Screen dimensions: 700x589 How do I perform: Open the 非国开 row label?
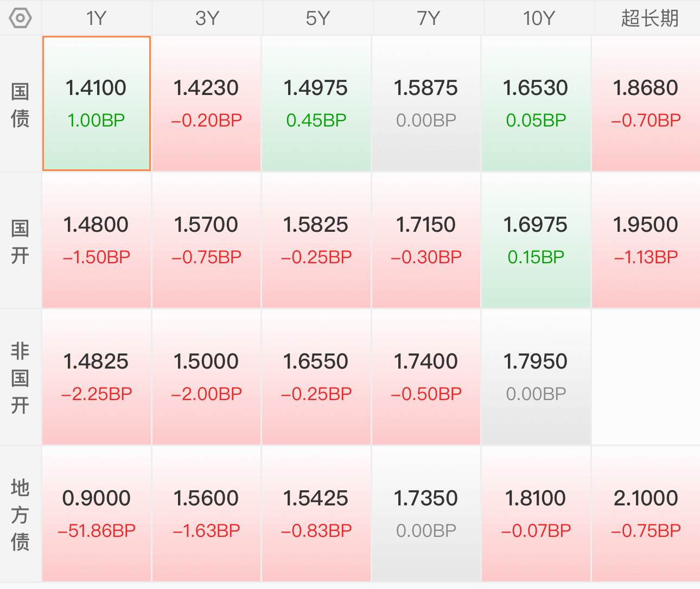(20, 378)
